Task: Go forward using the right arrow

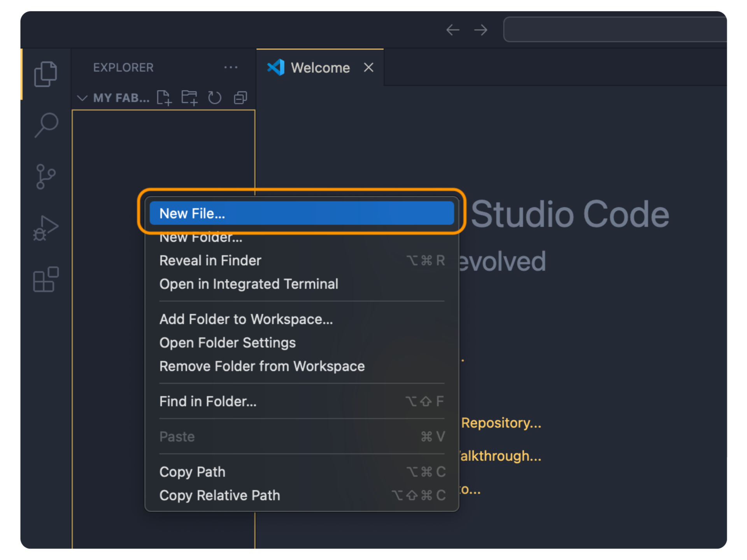Action: (481, 30)
